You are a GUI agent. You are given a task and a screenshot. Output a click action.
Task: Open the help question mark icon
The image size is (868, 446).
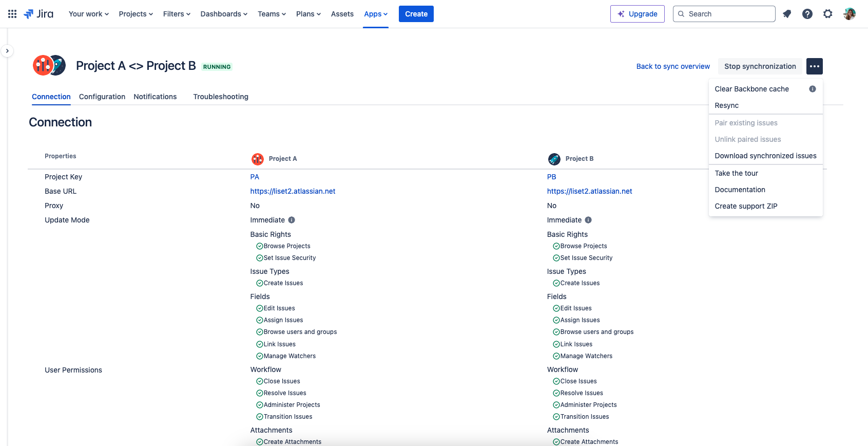pos(807,14)
